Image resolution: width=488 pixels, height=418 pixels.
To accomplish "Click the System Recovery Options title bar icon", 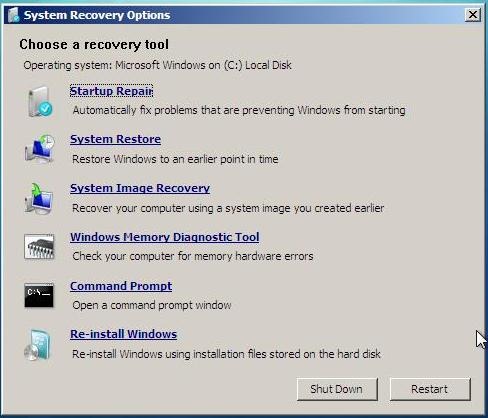I will coord(14,15).
